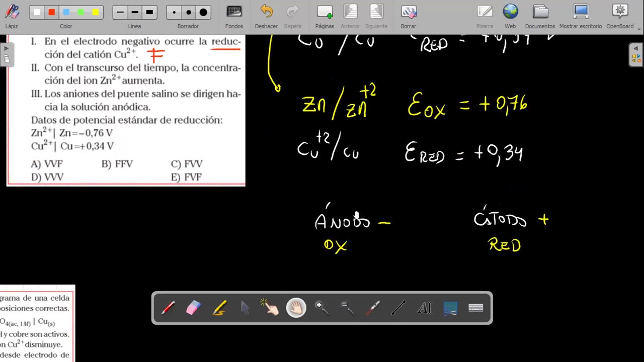Click answer option C) FVV
Image resolution: width=644 pixels, height=362 pixels.
pyautogui.click(x=187, y=164)
